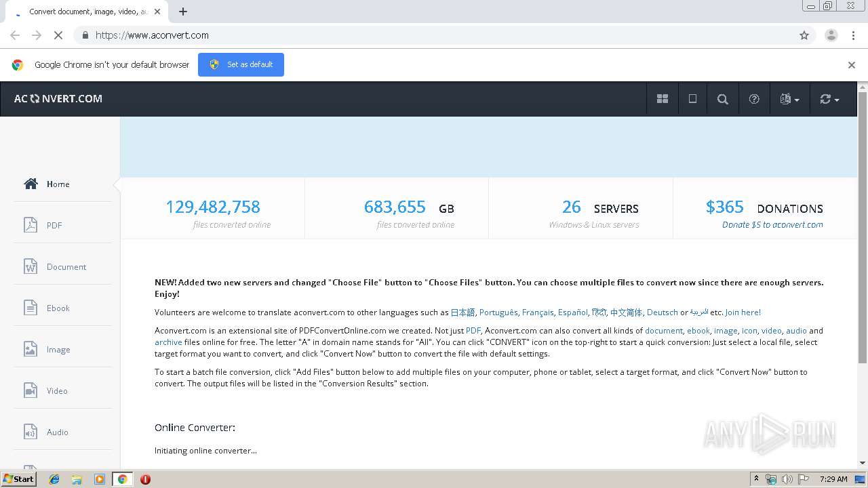Open the 中文简体 language link
Image resolution: width=868 pixels, height=488 pixels.
[x=626, y=312]
